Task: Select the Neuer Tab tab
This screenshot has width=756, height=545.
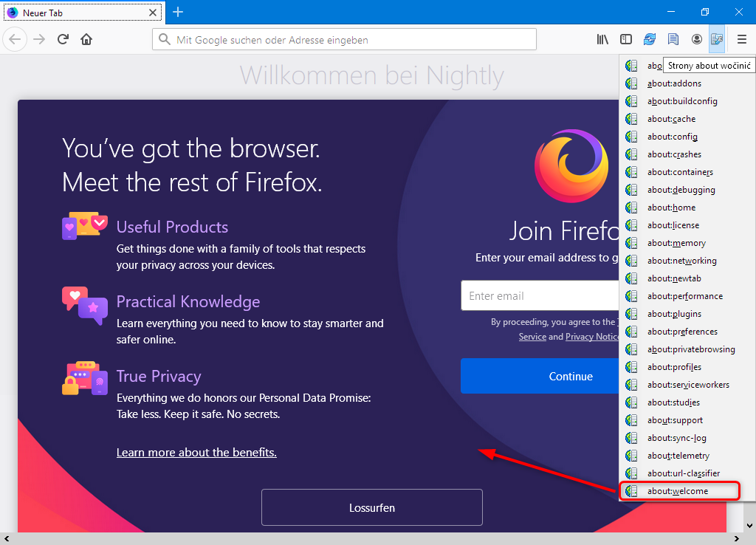Action: pyautogui.click(x=83, y=13)
